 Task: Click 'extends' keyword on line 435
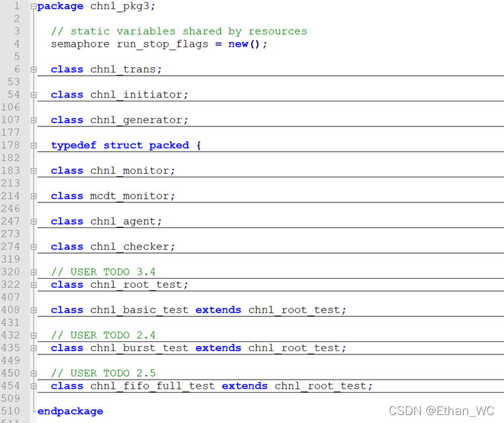coord(218,348)
